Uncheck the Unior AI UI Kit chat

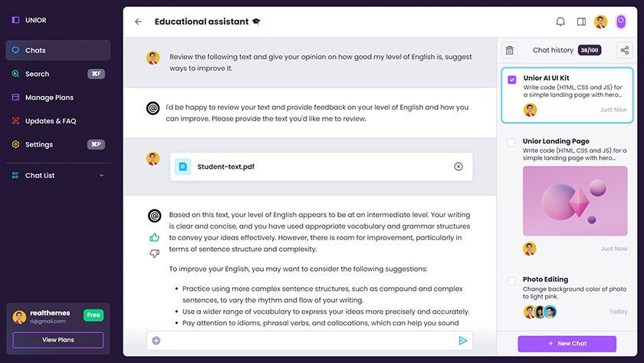pos(512,79)
